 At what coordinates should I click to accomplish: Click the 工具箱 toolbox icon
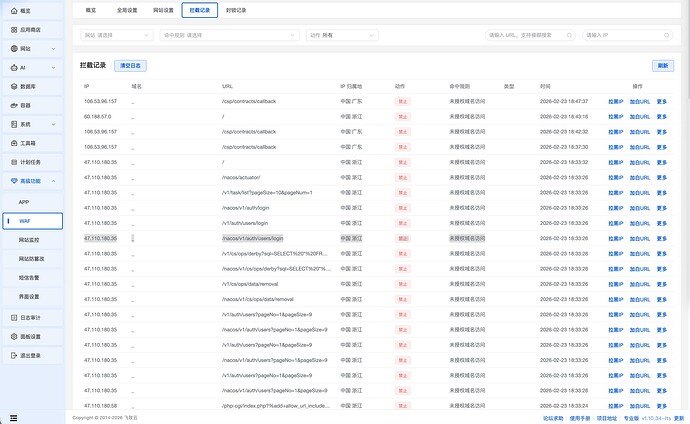click(12, 143)
